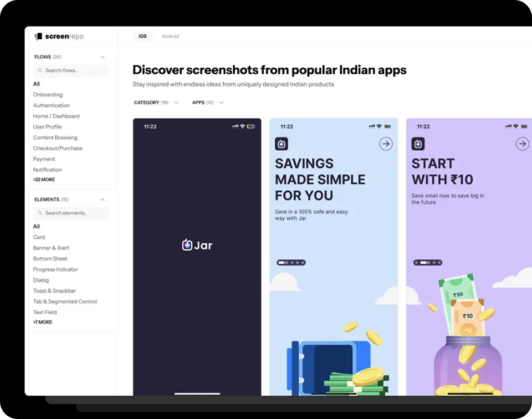This screenshot has width=532, height=419.
Task: Open Savings Made Simple screenshot
Action: [x=334, y=257]
